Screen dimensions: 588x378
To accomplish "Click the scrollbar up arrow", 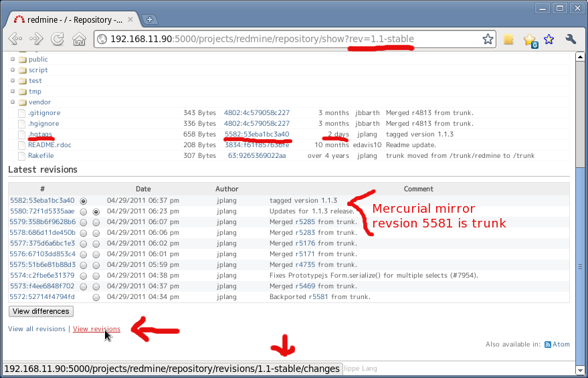I will (x=580, y=57).
